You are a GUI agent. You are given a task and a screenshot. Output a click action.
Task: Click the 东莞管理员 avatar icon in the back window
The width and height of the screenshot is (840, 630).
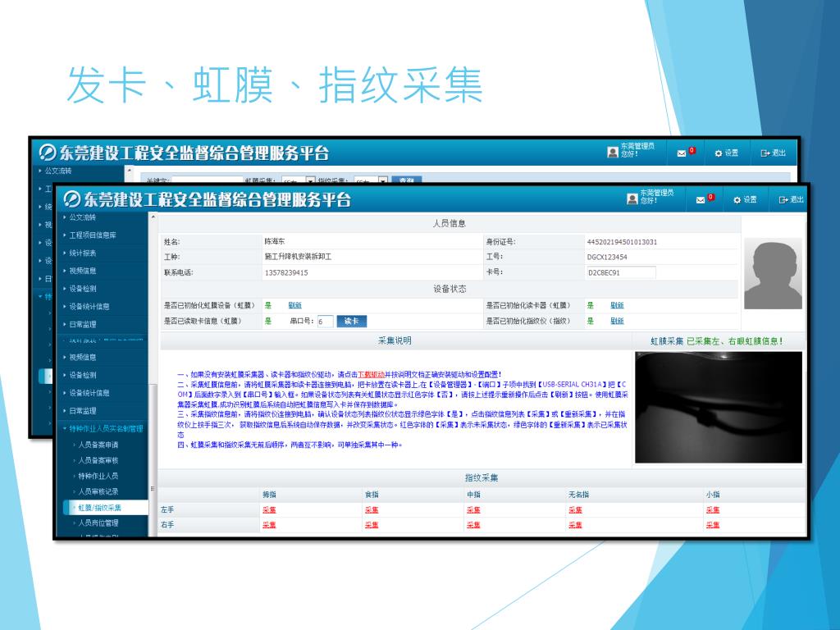tap(613, 153)
